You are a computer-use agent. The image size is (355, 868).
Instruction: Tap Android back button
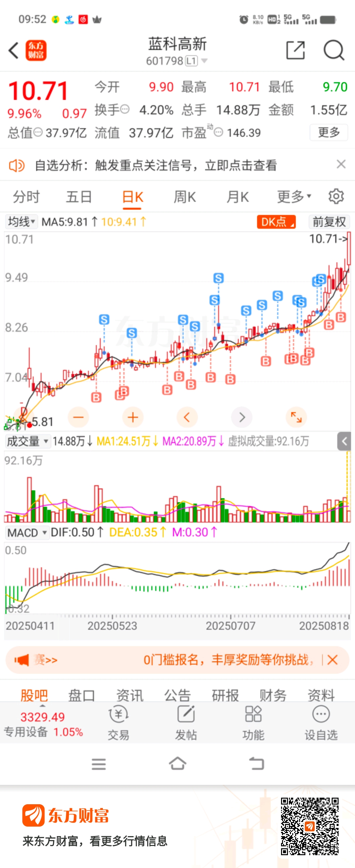[x=257, y=763]
